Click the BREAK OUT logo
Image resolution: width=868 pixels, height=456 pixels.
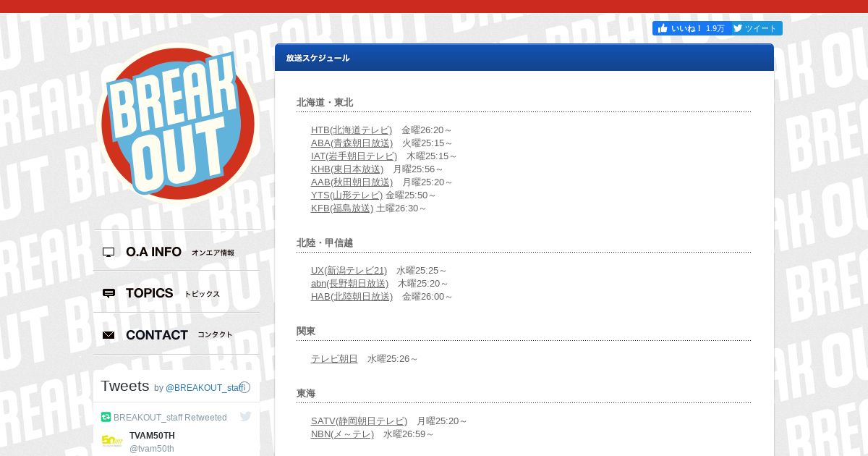(x=178, y=122)
